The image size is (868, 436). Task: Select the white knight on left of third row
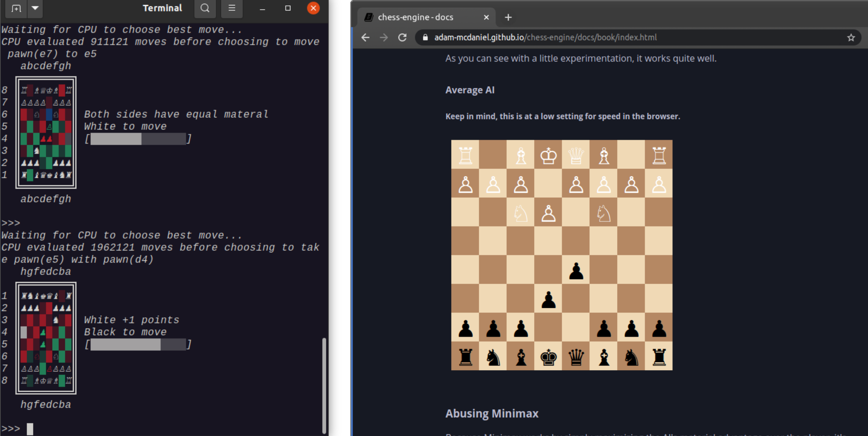(x=521, y=213)
